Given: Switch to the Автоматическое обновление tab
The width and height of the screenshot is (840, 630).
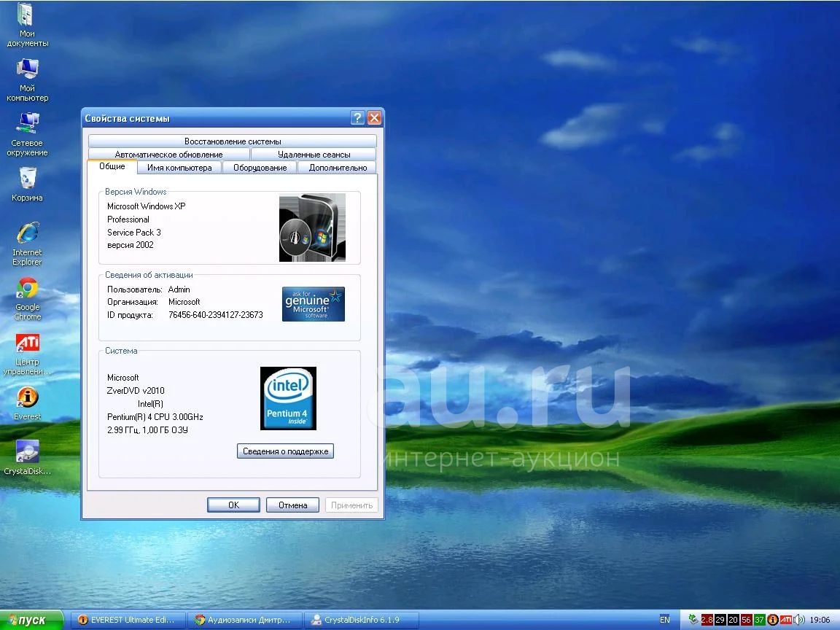Looking at the screenshot, I should 168,155.
